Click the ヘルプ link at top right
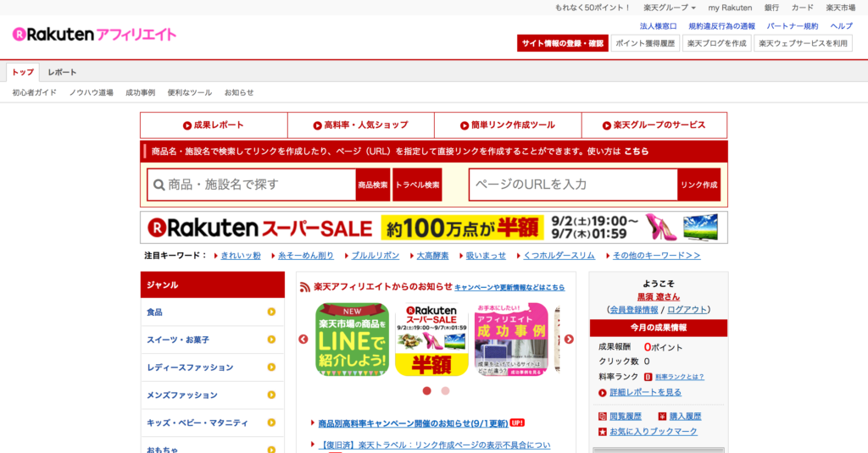The width and height of the screenshot is (868, 453). pyautogui.click(x=842, y=26)
